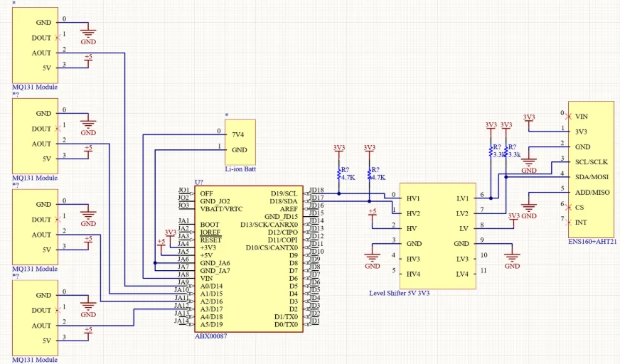Click the A0/D14 analog pin label

tap(212, 286)
